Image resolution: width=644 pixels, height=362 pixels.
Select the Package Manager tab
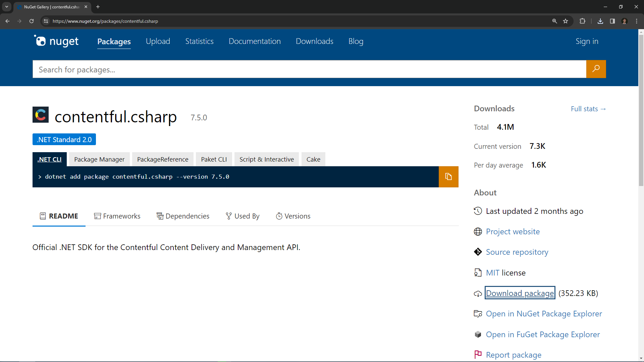100,159
